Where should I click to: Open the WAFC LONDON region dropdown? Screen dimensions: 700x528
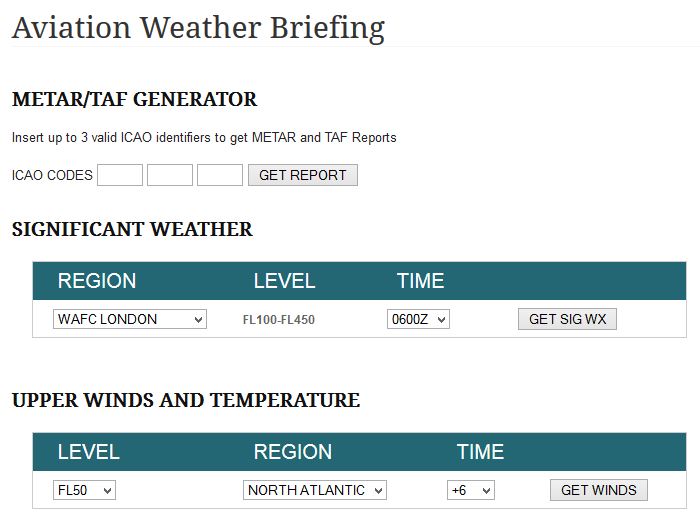pyautogui.click(x=130, y=319)
